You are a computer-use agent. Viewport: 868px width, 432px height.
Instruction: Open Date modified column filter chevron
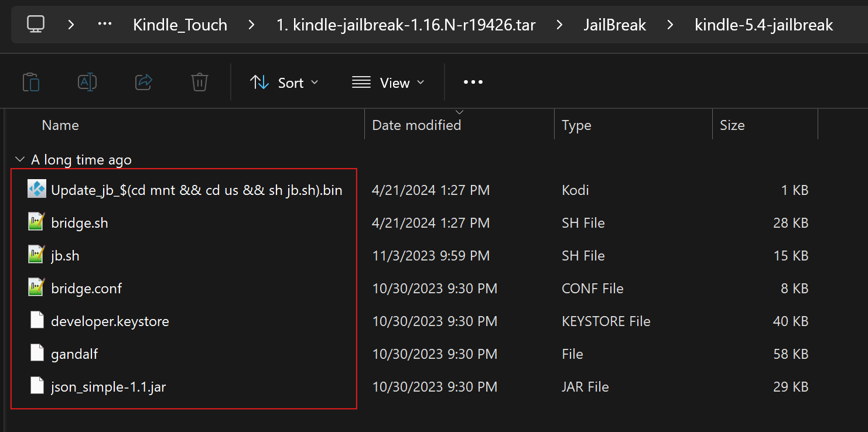(460, 112)
